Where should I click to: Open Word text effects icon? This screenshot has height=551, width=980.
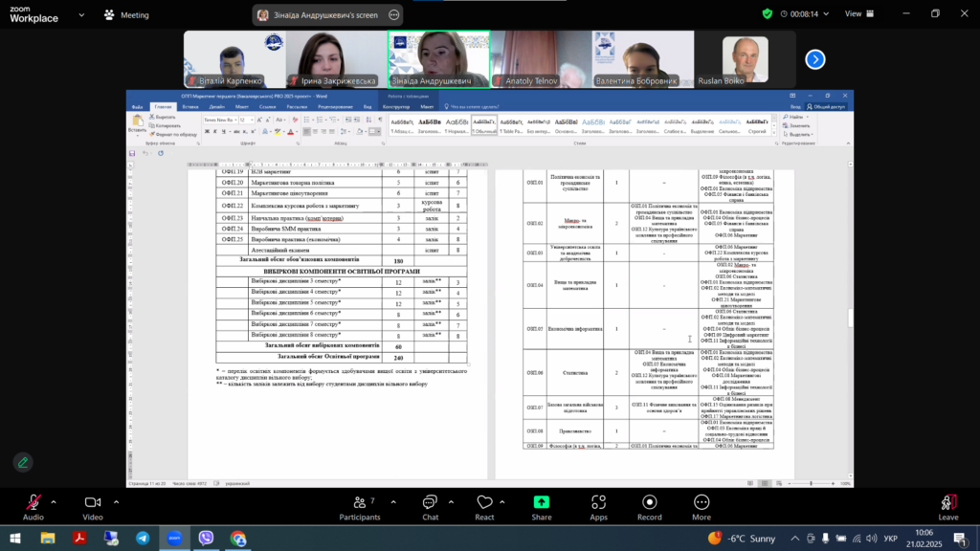[265, 132]
